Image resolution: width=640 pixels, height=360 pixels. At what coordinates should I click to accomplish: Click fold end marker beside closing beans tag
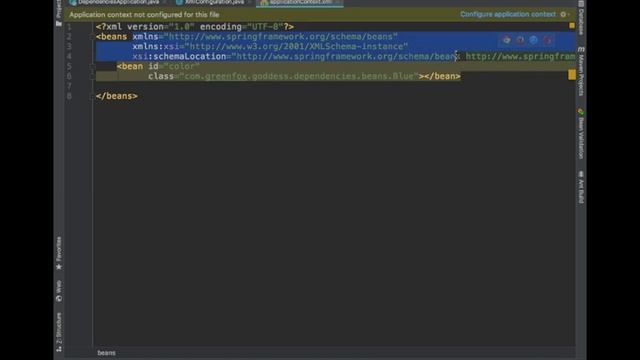92,96
